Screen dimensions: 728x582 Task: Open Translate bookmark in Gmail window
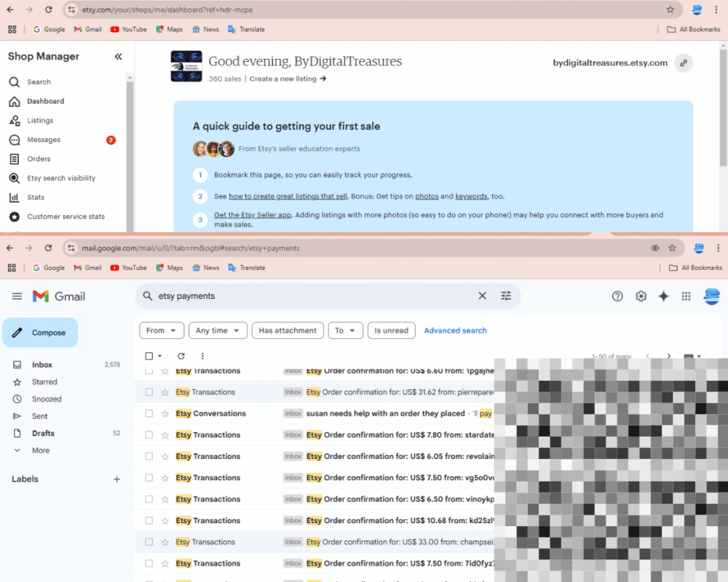247,268
